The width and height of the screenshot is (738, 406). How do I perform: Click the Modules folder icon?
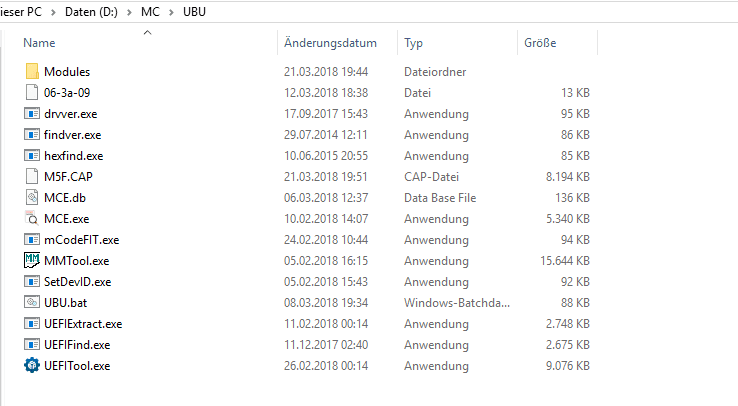click(x=32, y=72)
